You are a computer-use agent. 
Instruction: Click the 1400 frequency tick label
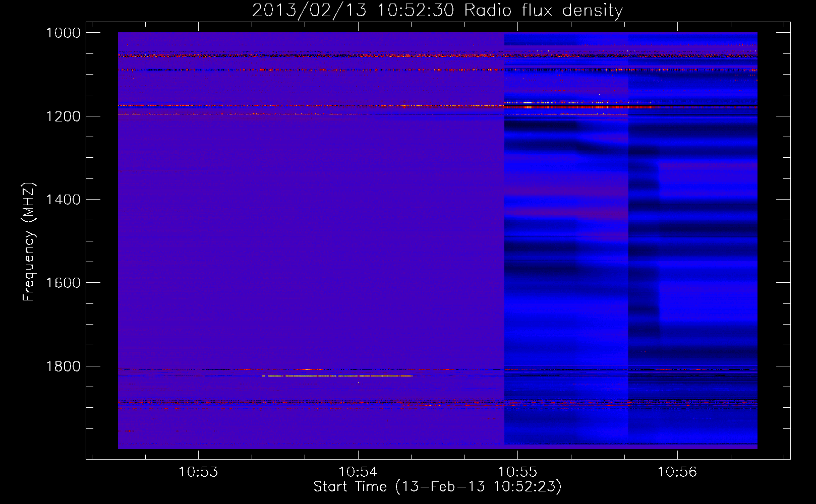(63, 200)
